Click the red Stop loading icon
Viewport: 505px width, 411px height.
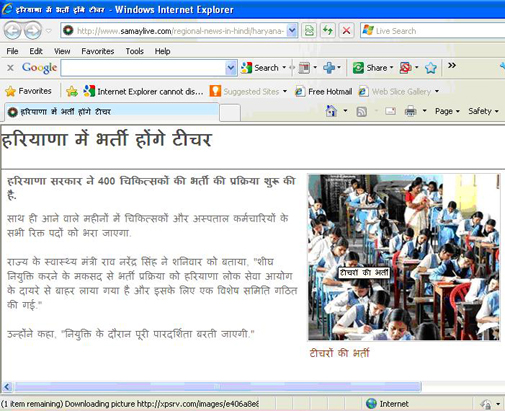346,31
